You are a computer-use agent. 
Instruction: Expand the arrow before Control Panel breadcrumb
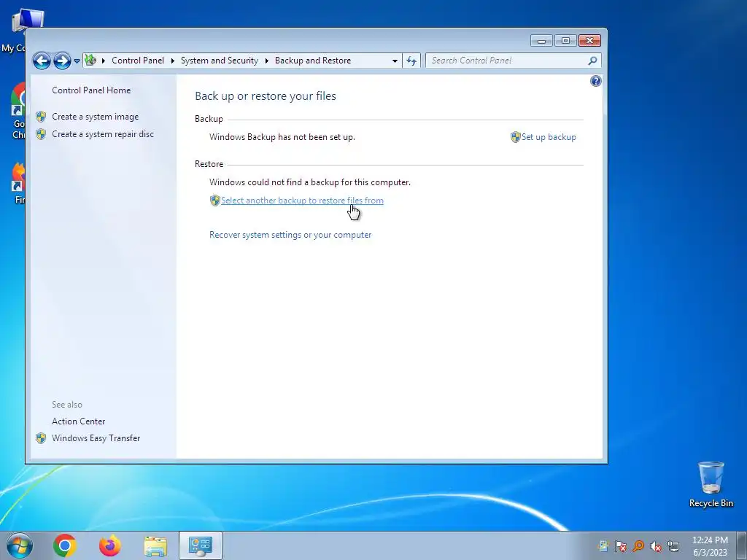click(104, 61)
